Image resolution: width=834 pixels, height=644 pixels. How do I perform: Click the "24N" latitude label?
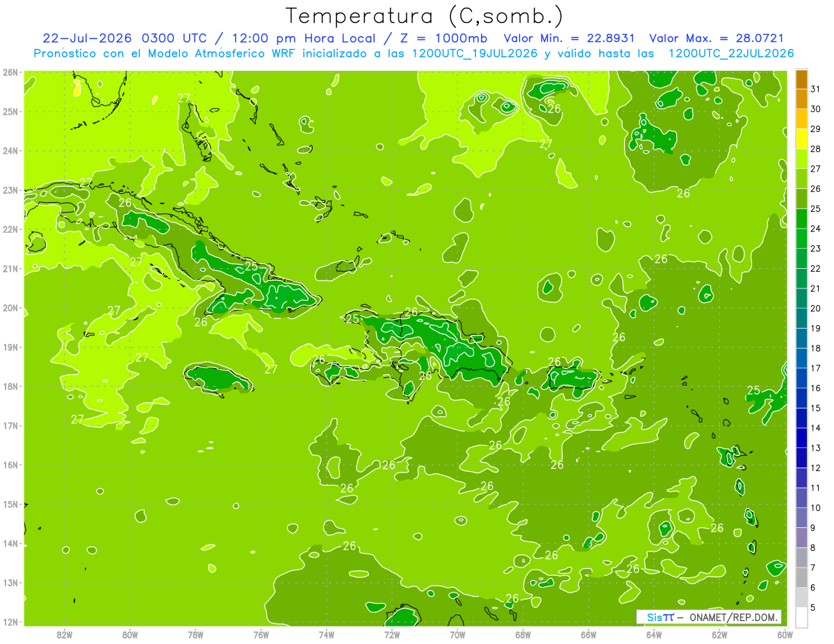pyautogui.click(x=10, y=151)
